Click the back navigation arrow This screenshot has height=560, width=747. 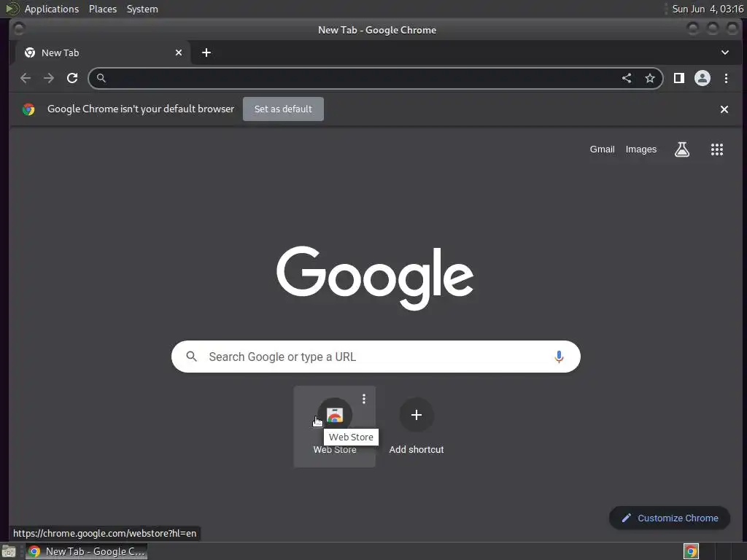26,78
